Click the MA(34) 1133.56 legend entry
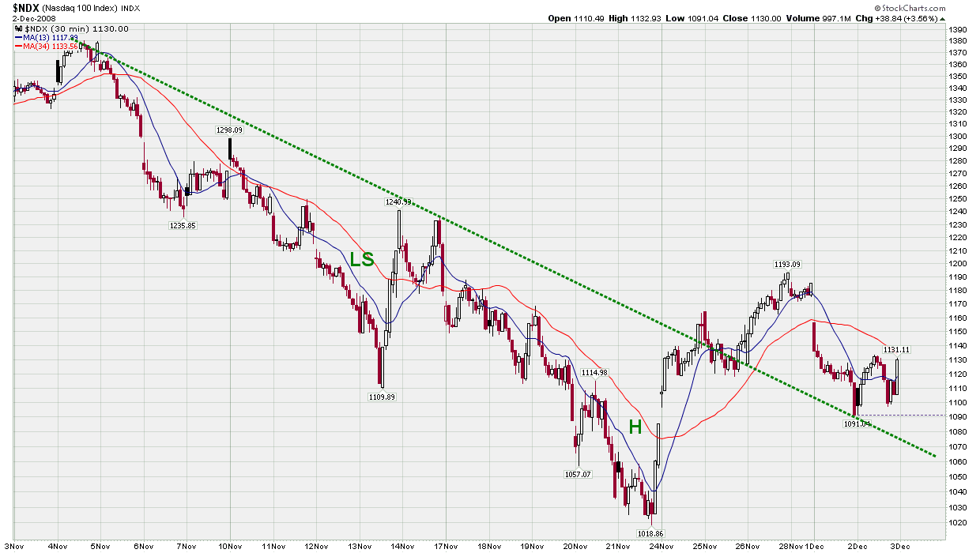 click(51, 47)
